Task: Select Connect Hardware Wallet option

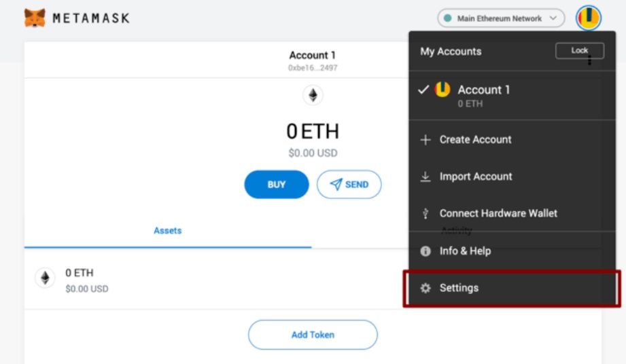Action: tap(512, 214)
